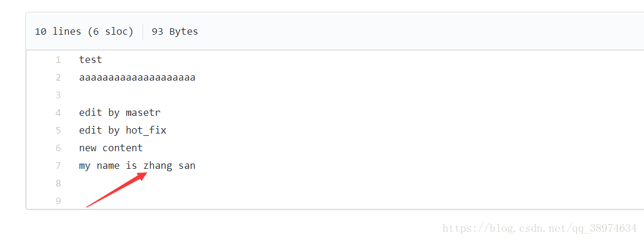
Task: Select line number 2 in the gutter
Action: 58,77
